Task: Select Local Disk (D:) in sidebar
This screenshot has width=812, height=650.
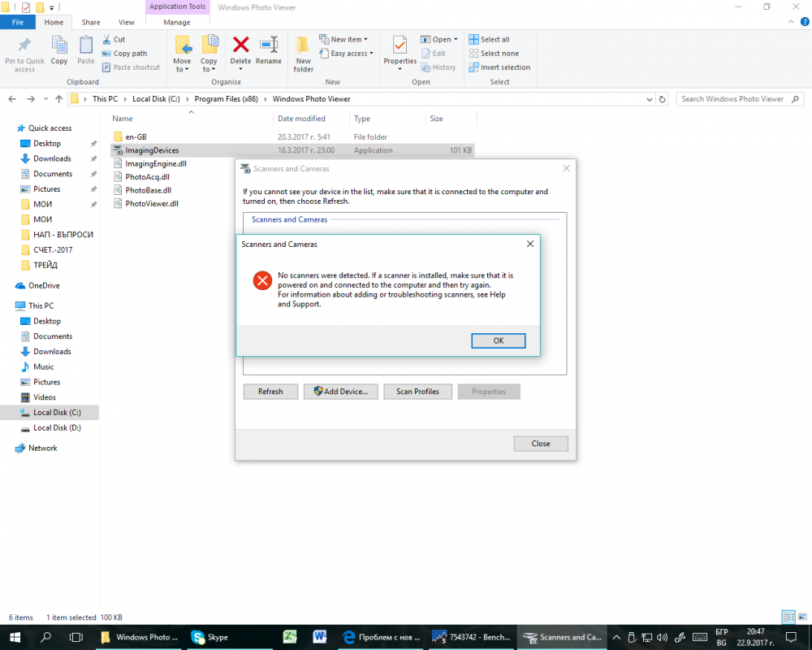Action: 57,428
